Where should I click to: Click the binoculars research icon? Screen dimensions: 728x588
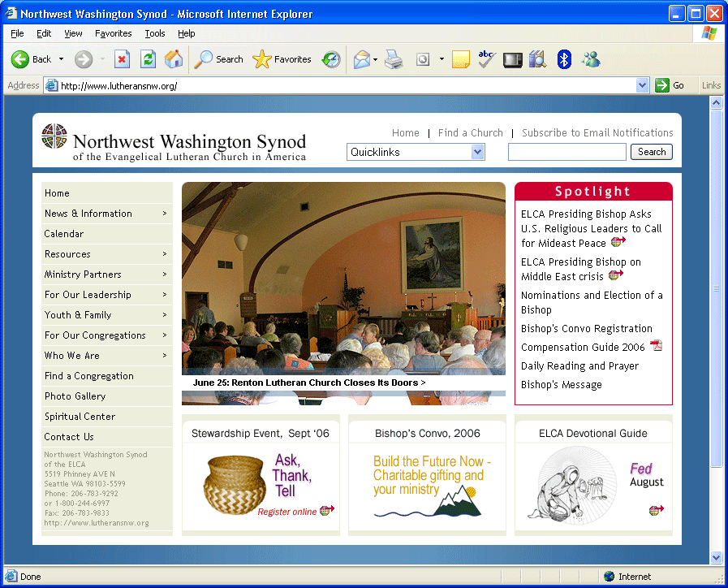tap(537, 59)
